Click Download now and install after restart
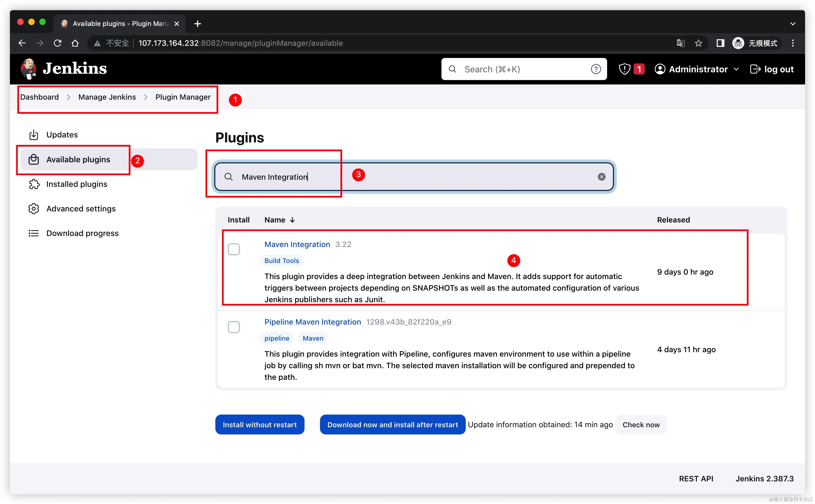Screen dimensions: 815x504 (x=392, y=425)
